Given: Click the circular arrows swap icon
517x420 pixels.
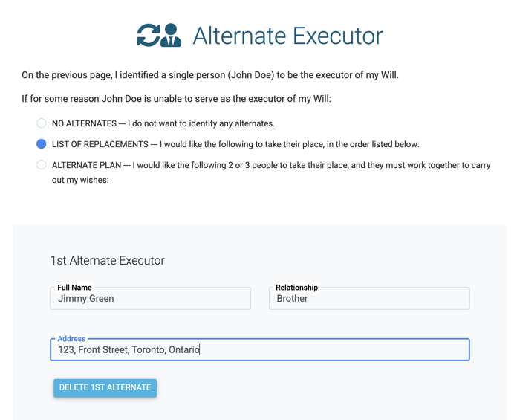Looking at the screenshot, I should pos(148,35).
